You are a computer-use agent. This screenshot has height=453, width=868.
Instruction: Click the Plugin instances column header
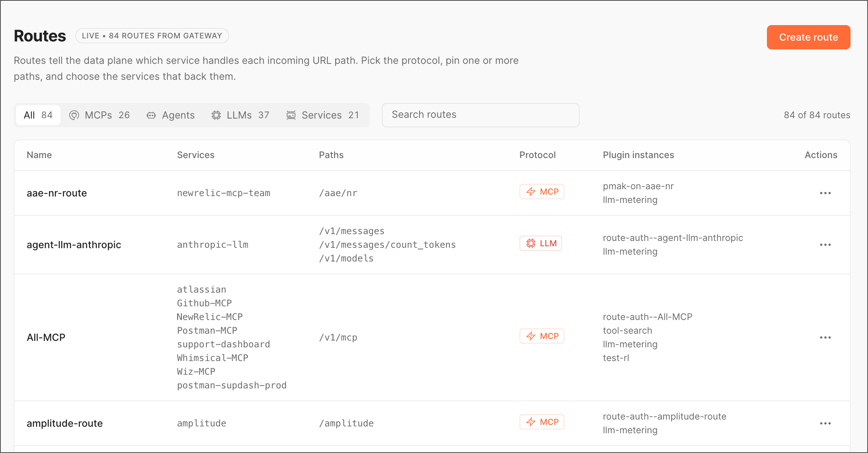pyautogui.click(x=638, y=155)
